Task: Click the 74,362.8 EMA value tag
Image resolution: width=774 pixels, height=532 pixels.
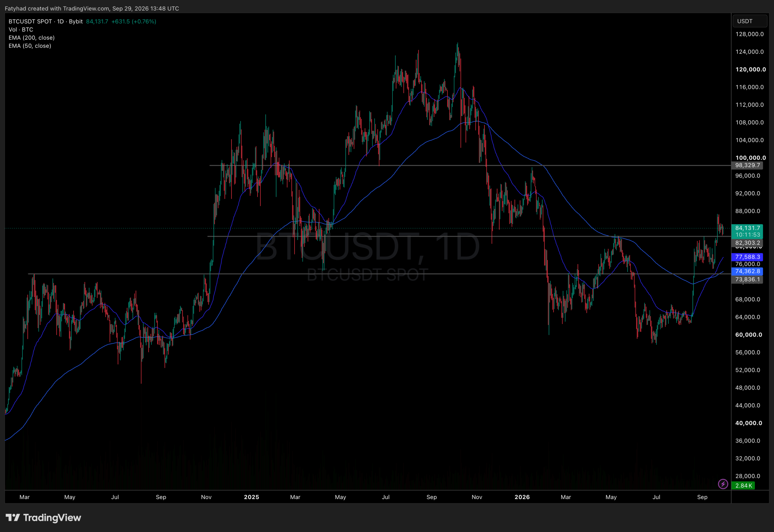Action: [747, 271]
